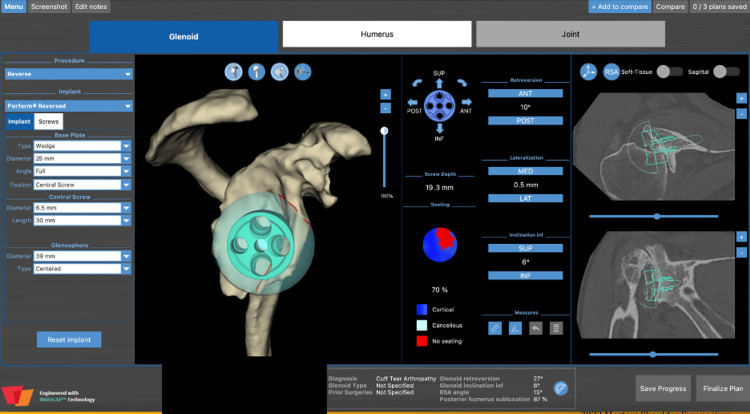Open the Glenosphere Diameter 39 mm dropdown

[82, 256]
